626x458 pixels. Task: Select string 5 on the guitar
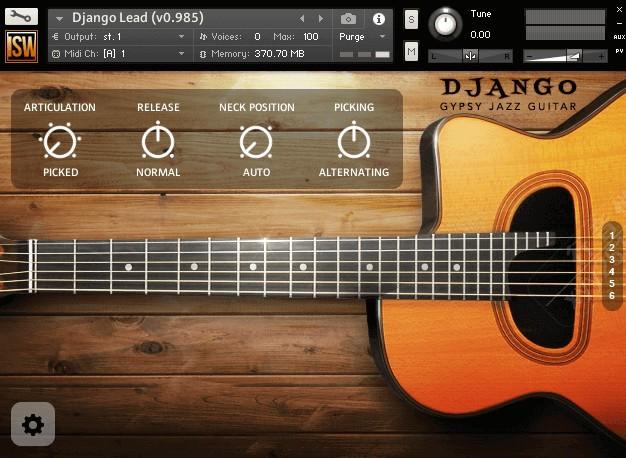coord(612,284)
